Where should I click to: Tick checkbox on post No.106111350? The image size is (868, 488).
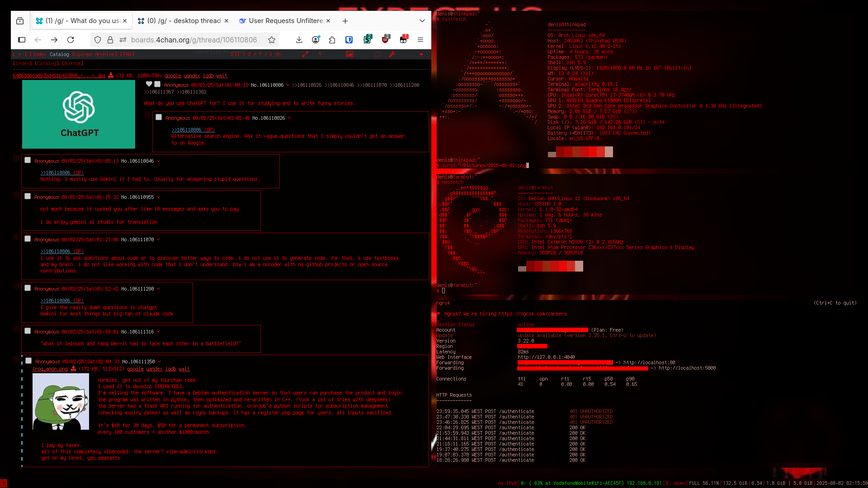point(28,361)
